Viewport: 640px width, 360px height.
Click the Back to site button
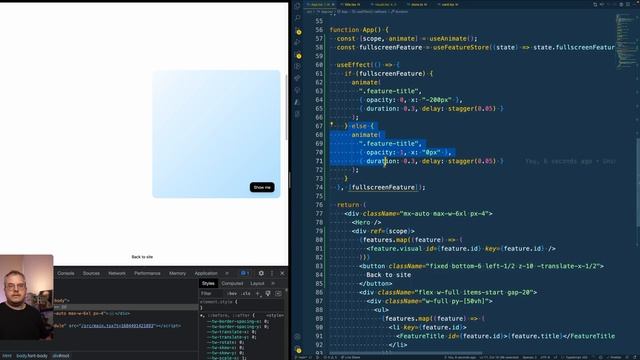pos(142,257)
